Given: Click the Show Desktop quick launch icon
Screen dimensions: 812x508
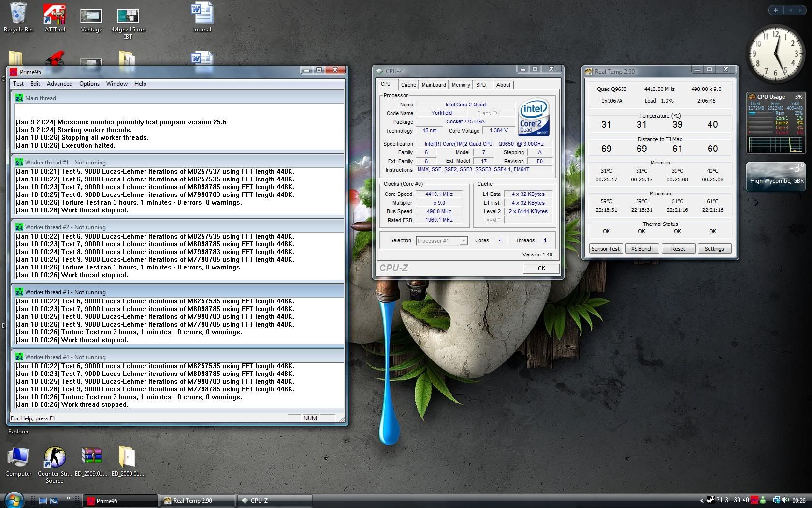Looking at the screenshot, I should [x=43, y=501].
